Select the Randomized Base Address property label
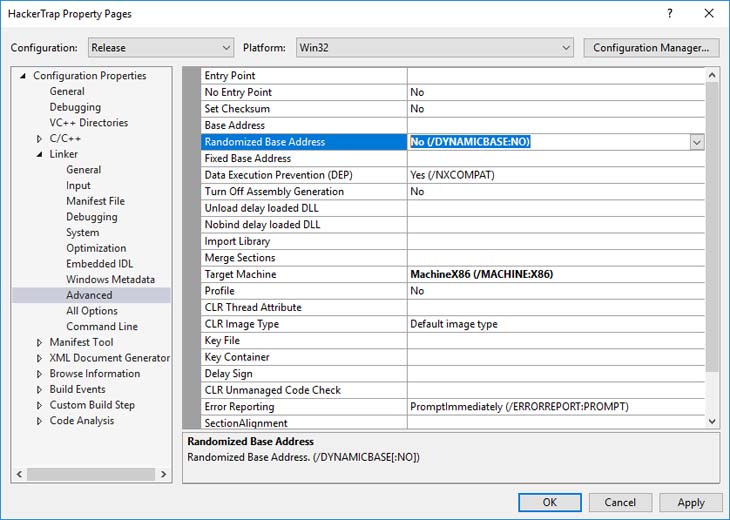The height and width of the screenshot is (520, 730). [x=304, y=142]
